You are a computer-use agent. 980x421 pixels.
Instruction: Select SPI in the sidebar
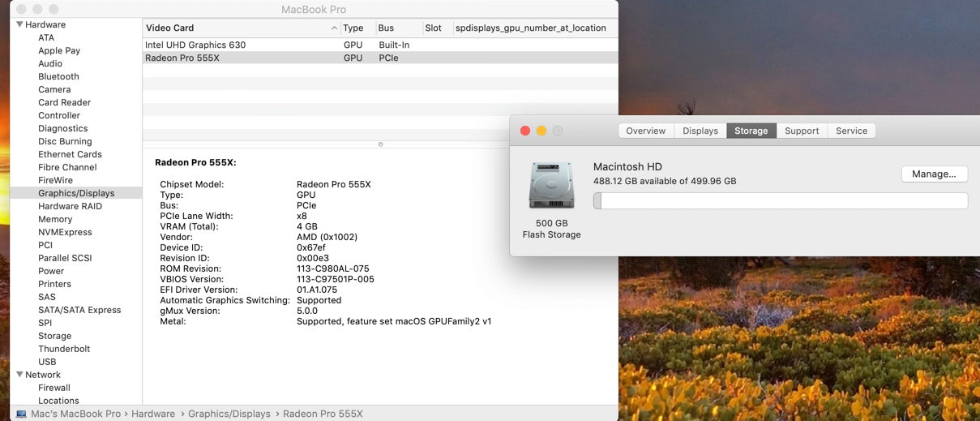(45, 323)
